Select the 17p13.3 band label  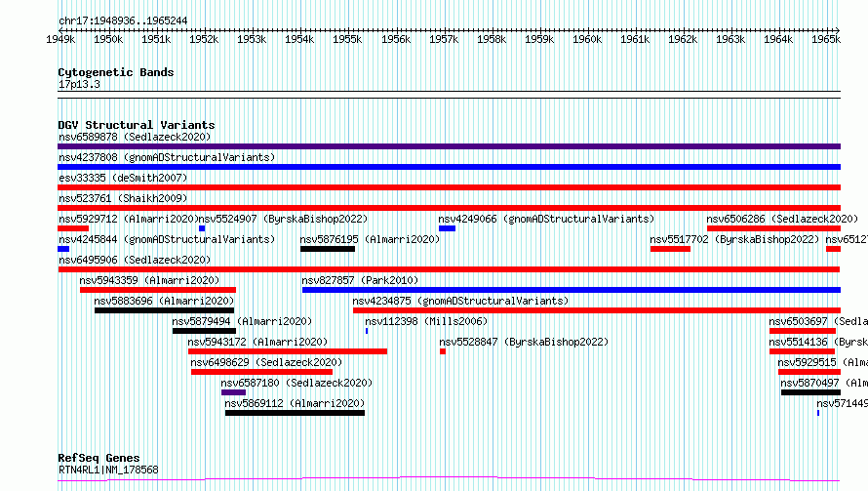tap(79, 85)
